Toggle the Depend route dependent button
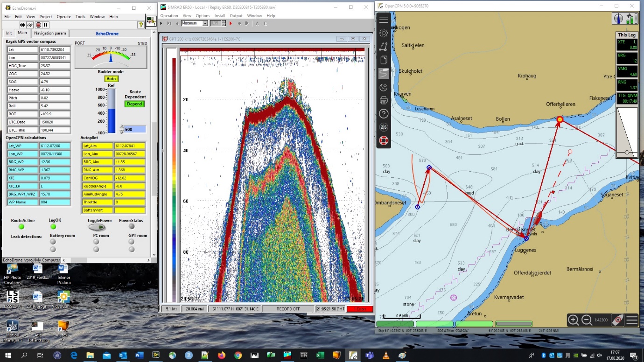 pyautogui.click(x=134, y=104)
